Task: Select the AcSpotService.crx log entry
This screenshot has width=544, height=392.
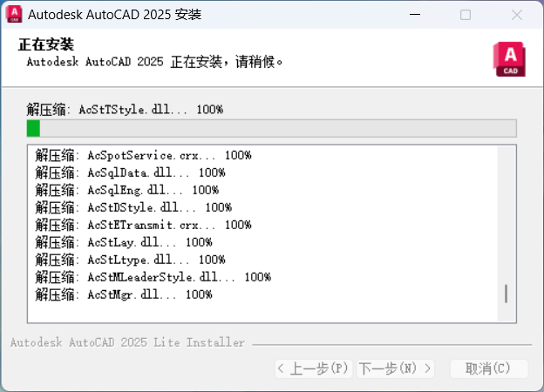Action: [x=144, y=155]
